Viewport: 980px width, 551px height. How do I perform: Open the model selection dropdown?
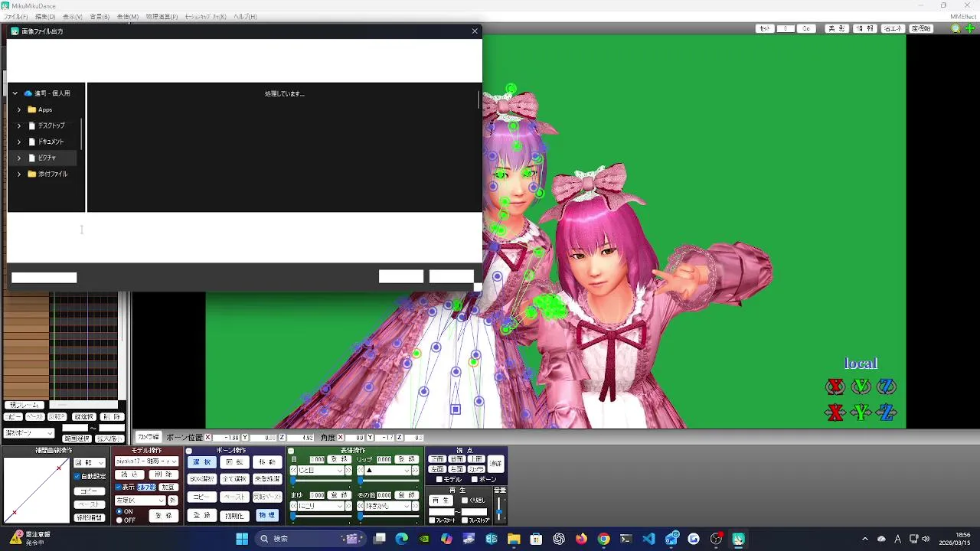click(x=146, y=461)
